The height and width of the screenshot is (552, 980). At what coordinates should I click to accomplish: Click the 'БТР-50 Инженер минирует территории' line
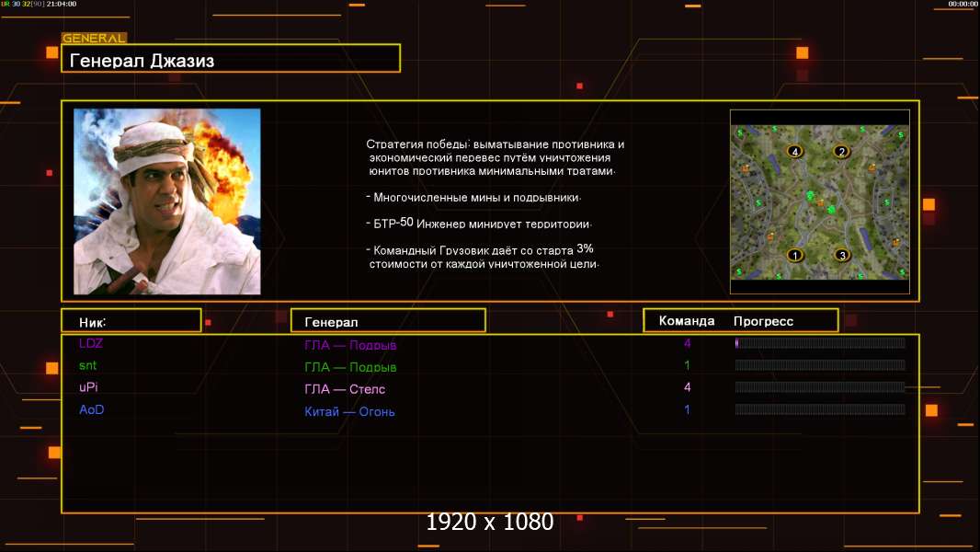(479, 224)
